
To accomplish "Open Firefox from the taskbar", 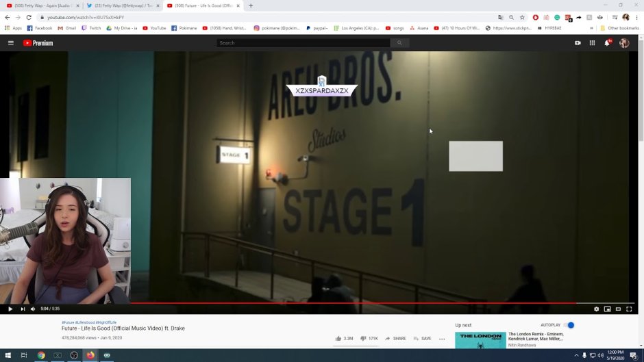I will click(x=90, y=355).
